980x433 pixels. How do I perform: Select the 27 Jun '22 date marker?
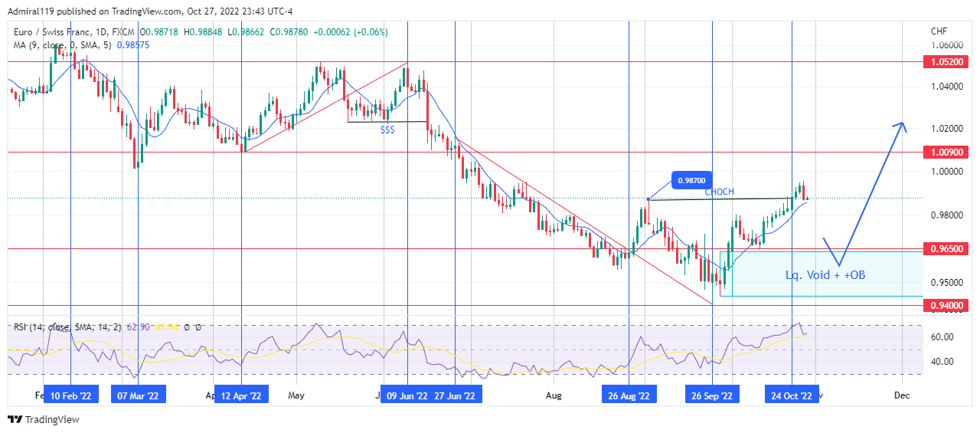click(x=455, y=395)
